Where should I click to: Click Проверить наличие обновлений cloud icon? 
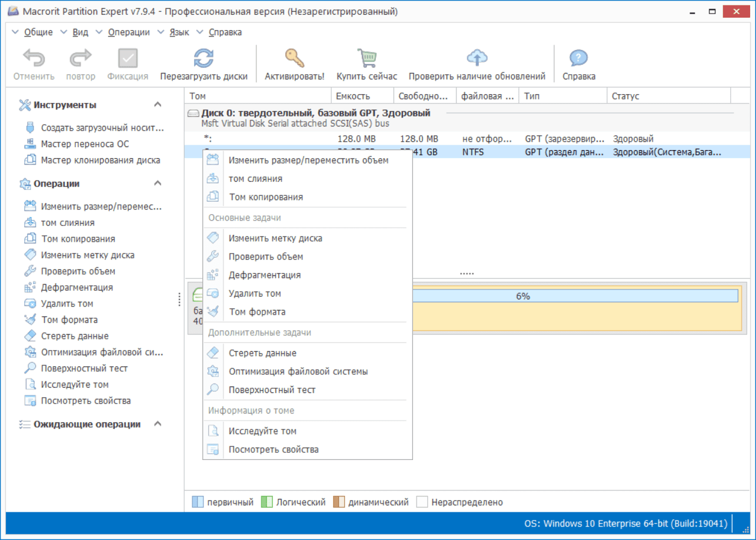(477, 58)
